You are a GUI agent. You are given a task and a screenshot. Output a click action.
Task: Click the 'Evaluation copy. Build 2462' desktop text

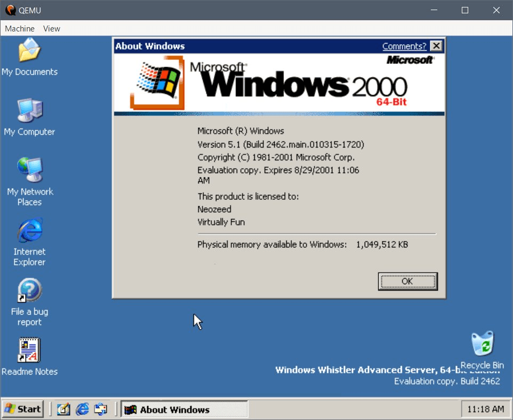point(447,381)
